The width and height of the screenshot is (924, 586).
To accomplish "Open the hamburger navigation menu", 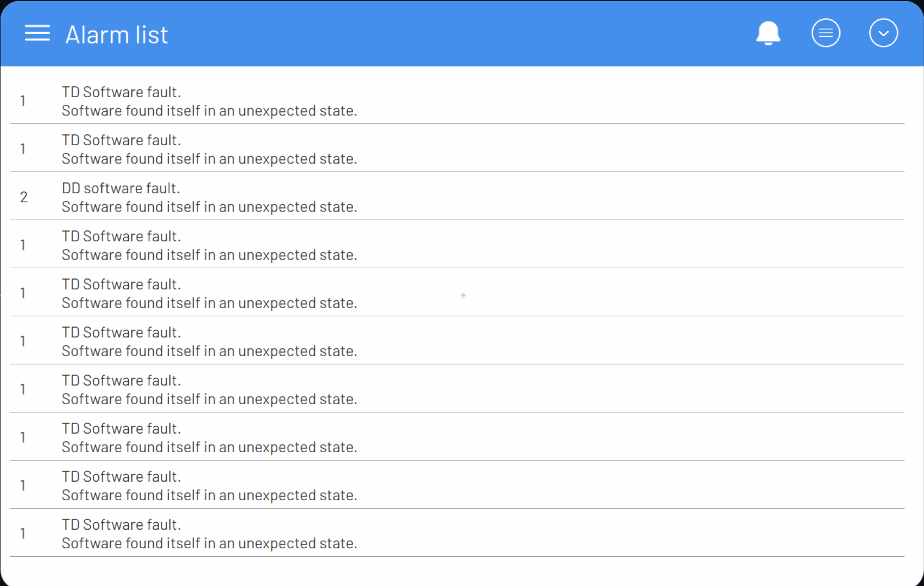I will pyautogui.click(x=37, y=33).
